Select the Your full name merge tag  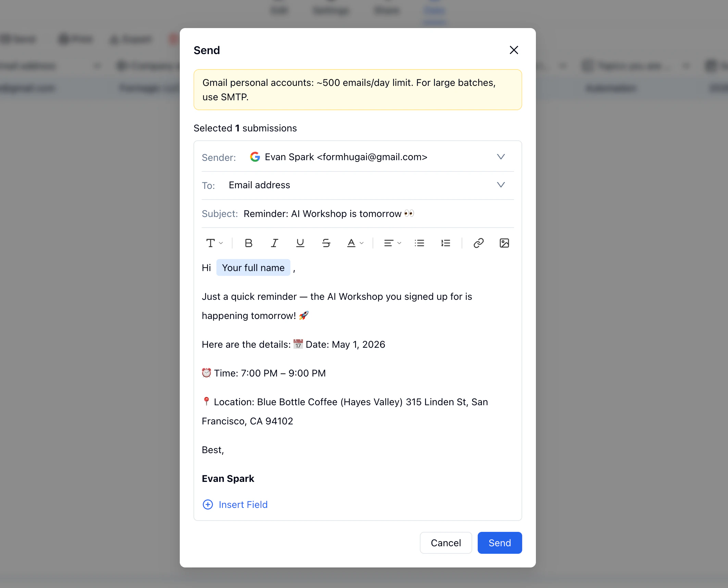[x=253, y=267]
